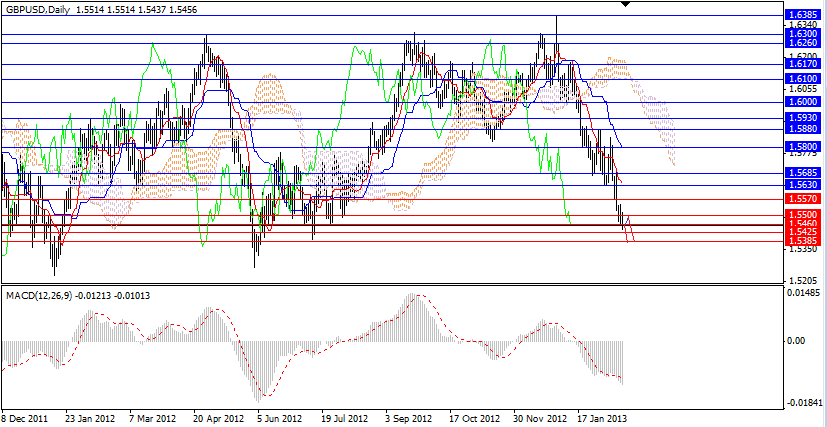This screenshot has height=427, width=827.
Task: Click the red 1.5570 price tag
Action: (803, 198)
